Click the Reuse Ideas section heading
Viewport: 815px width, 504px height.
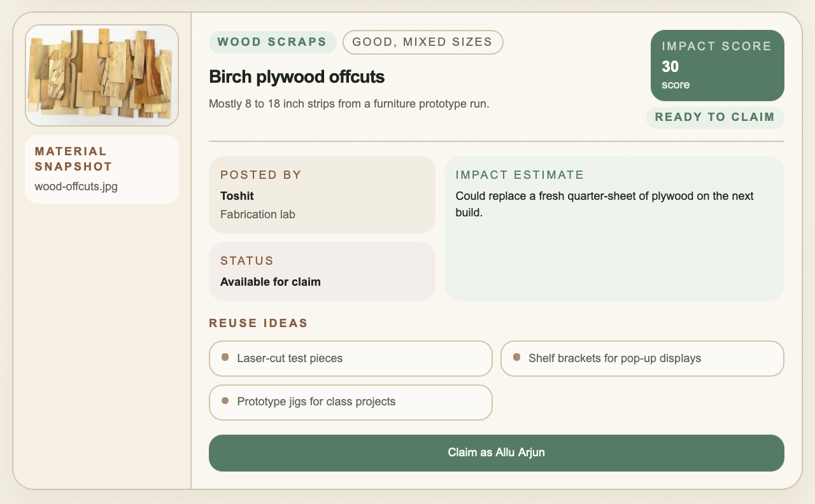point(258,323)
